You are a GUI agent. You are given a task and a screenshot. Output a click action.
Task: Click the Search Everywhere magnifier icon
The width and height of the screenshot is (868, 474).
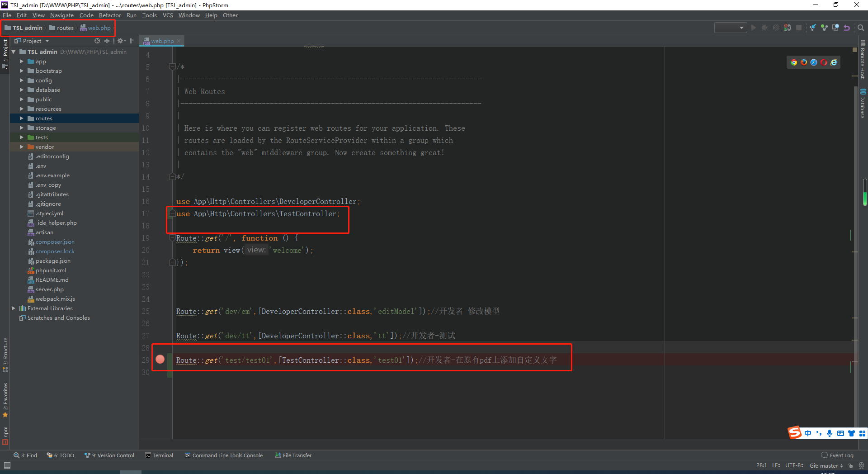(861, 28)
